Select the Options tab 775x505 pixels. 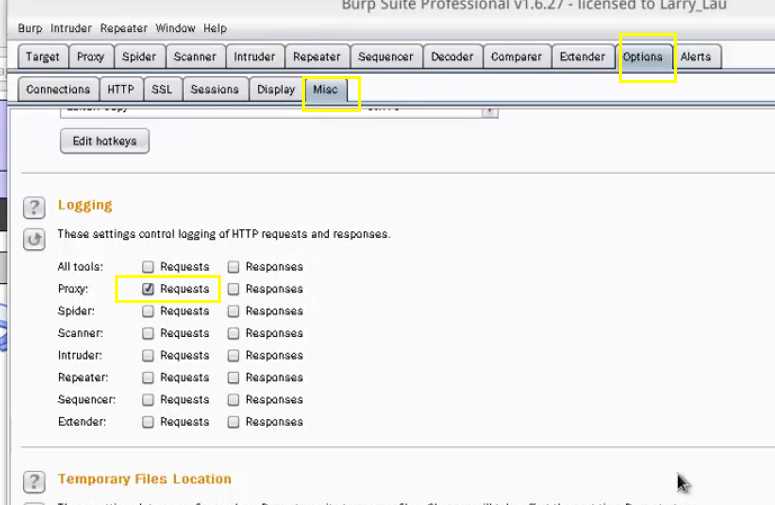(643, 57)
